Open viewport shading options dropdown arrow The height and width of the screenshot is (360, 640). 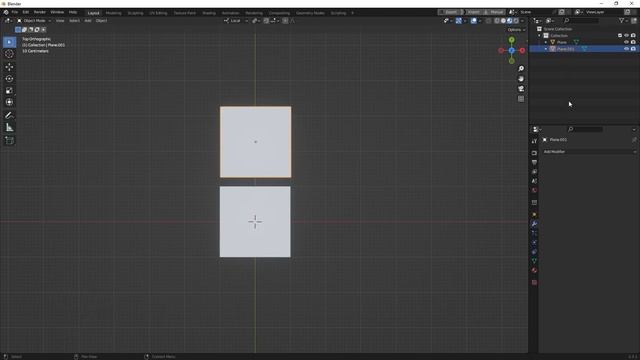point(522,20)
